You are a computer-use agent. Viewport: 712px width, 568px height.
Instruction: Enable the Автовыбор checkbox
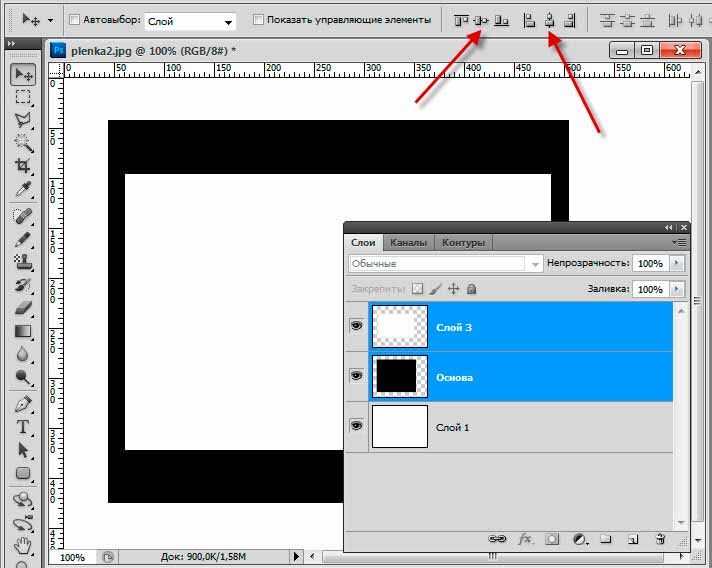75,20
